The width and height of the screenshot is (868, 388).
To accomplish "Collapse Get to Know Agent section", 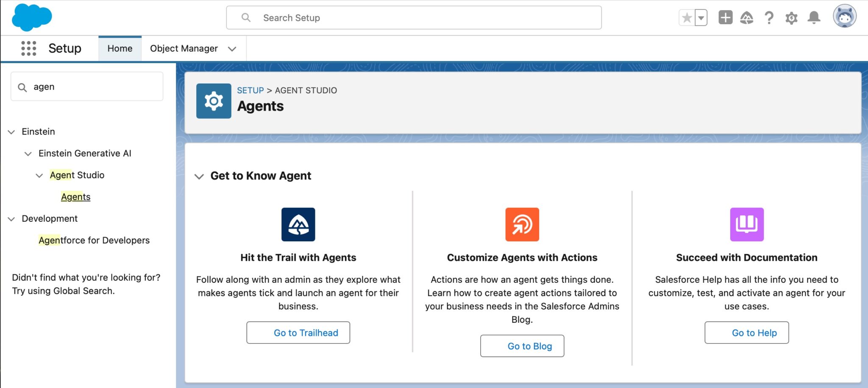I will 199,176.
